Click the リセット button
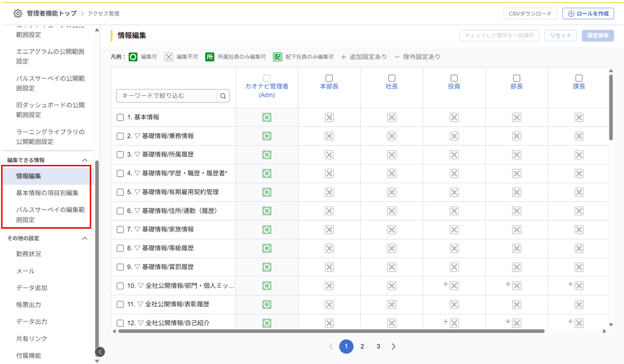This screenshot has width=624, height=364. 561,35
